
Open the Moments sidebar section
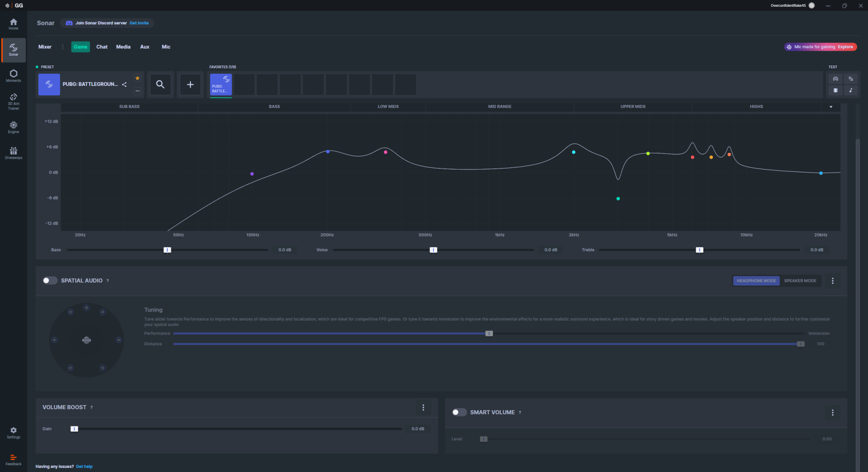tap(14, 76)
